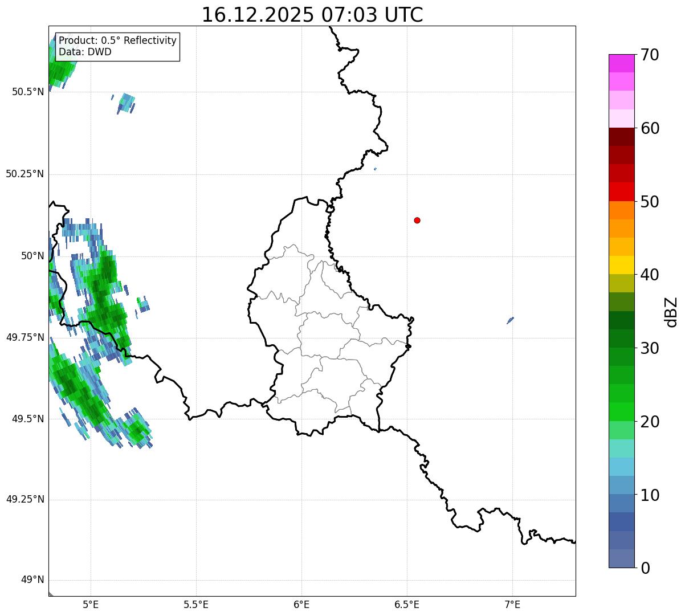Screen dimensions: 685x616
Task: Click the colorbar 30 tick label
Action: (650, 348)
